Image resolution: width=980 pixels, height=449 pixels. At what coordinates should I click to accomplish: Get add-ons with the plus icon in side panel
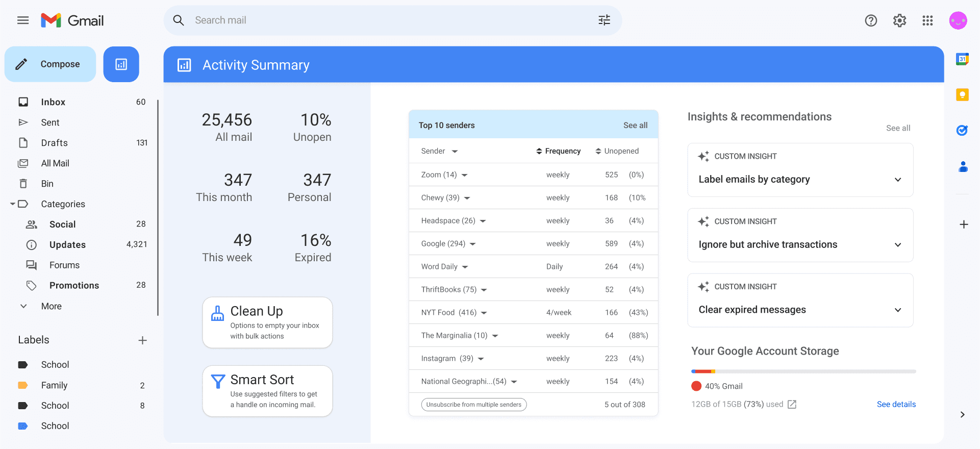point(964,224)
